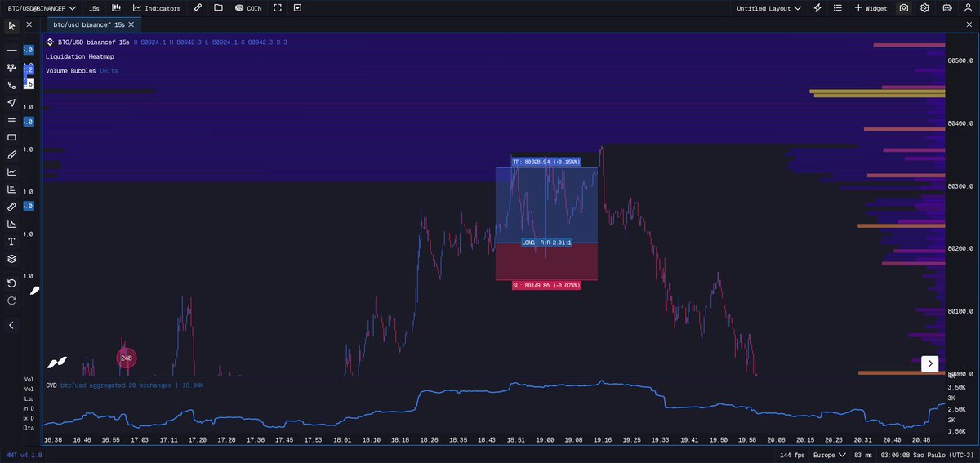980x463 pixels.
Task: Collapse the drawing toolbar with left chevron
Action: 11,325
